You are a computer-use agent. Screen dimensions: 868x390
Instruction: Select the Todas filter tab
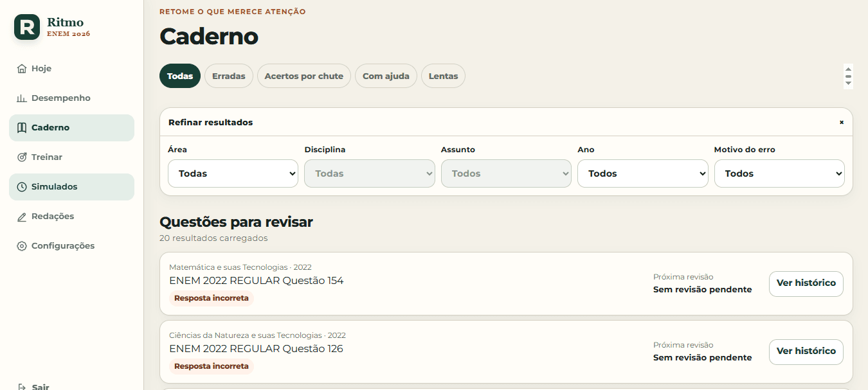(x=180, y=76)
